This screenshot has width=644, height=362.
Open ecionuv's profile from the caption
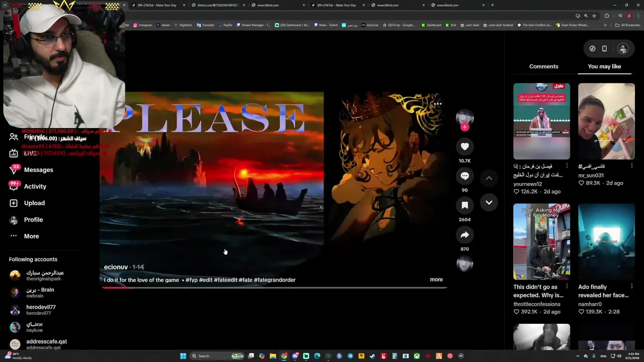click(x=116, y=267)
